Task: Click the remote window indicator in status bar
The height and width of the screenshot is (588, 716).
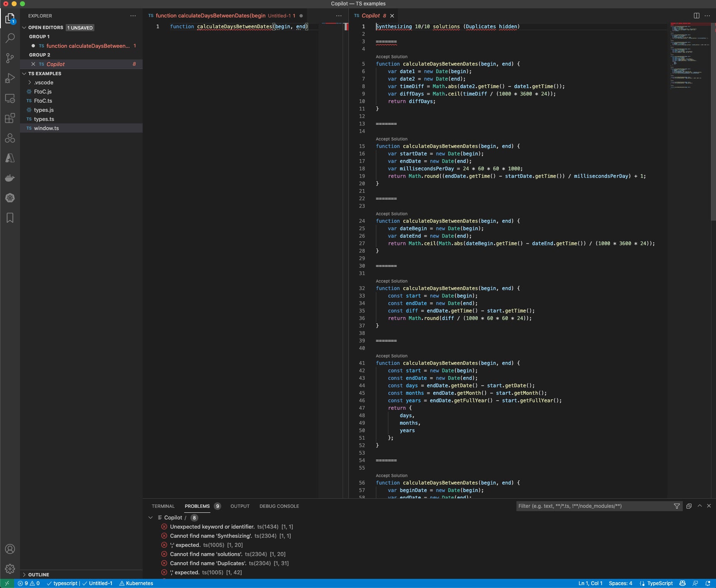Action: [7, 583]
